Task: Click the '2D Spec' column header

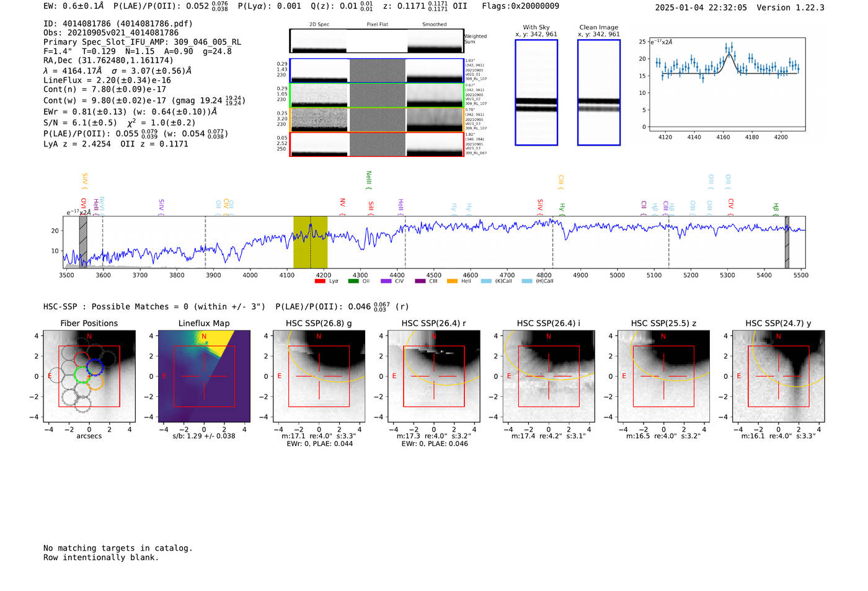Action: [319, 25]
